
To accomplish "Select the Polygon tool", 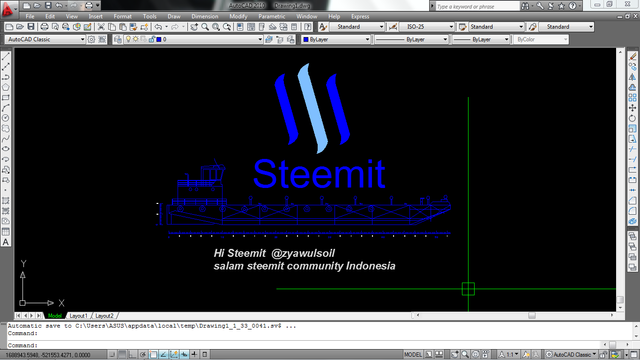I will point(6,87).
